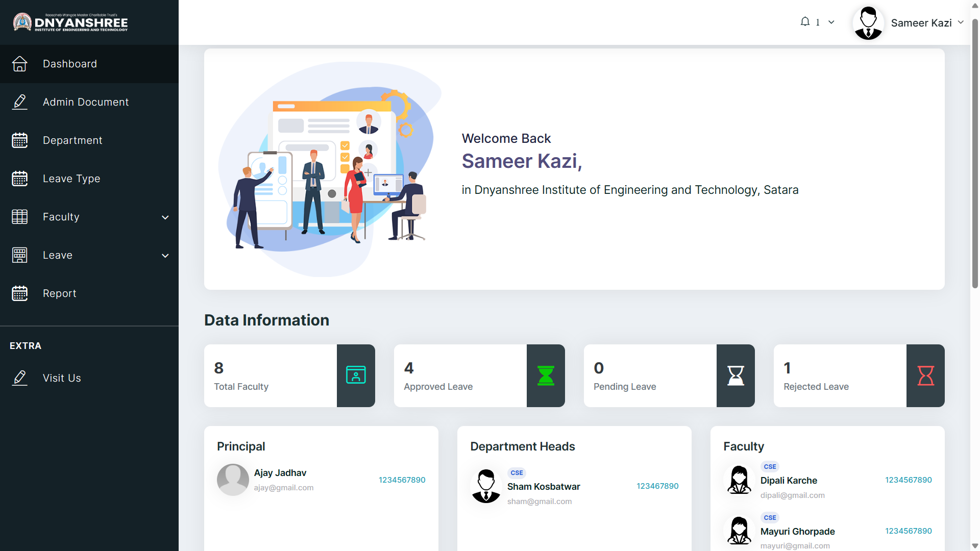
Task: Click the notification bell icon
Action: click(805, 22)
